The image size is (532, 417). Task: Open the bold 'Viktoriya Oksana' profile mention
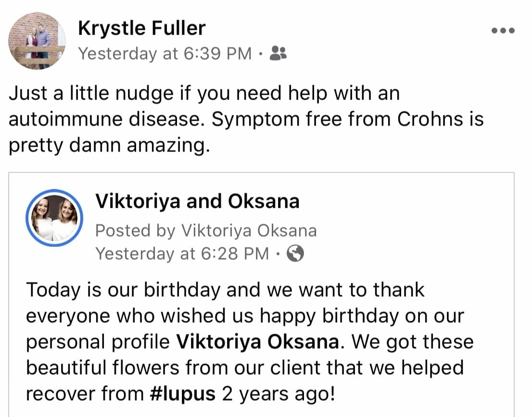click(x=258, y=341)
